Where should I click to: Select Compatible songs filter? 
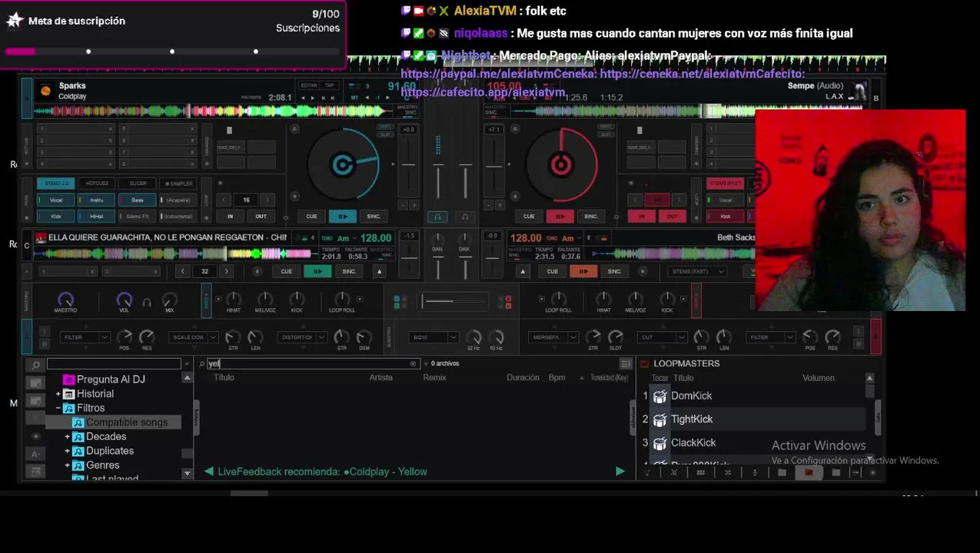tap(127, 422)
